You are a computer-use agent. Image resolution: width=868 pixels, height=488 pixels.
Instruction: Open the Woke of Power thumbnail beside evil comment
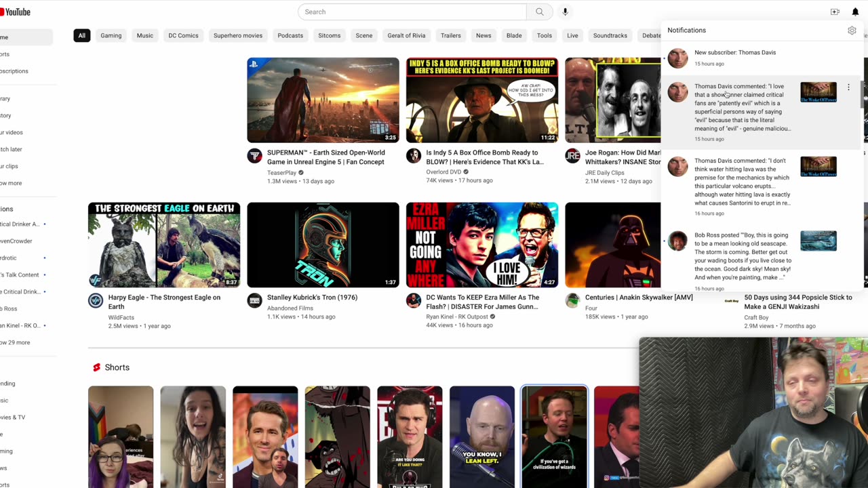(x=818, y=92)
